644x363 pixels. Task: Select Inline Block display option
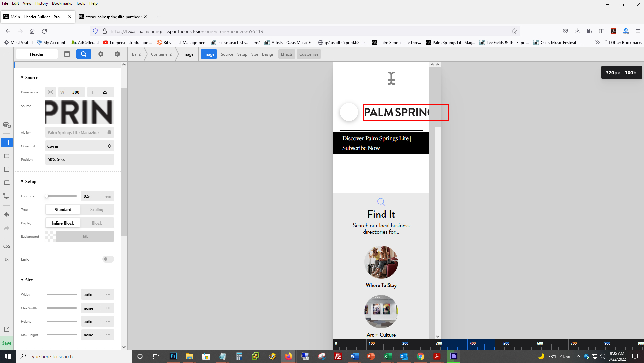tap(63, 223)
